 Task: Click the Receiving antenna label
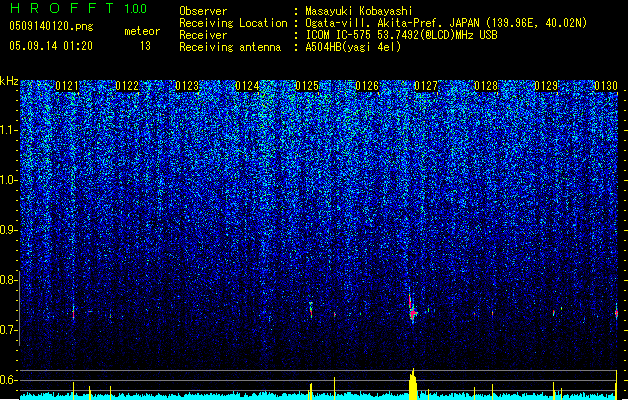230,47
